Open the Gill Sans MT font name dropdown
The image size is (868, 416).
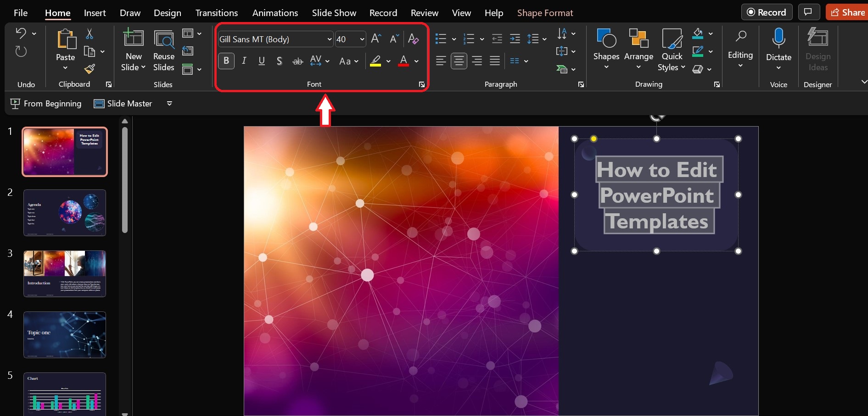[329, 39]
